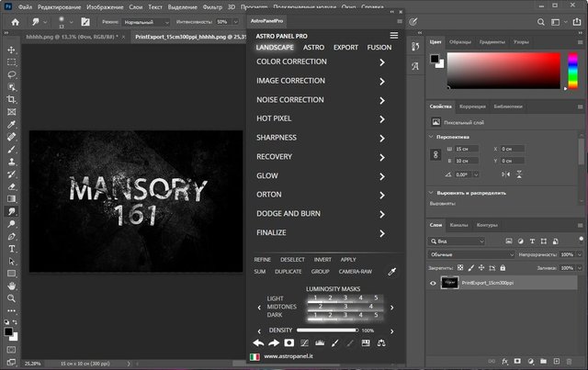
Task: Open the Вид layer filter dropdown
Action: (457, 241)
